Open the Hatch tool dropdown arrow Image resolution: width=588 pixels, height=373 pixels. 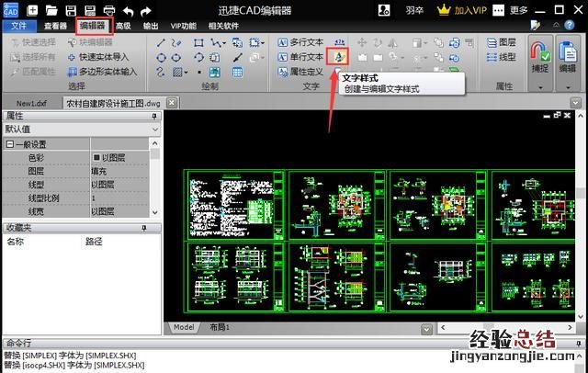tap(186, 72)
